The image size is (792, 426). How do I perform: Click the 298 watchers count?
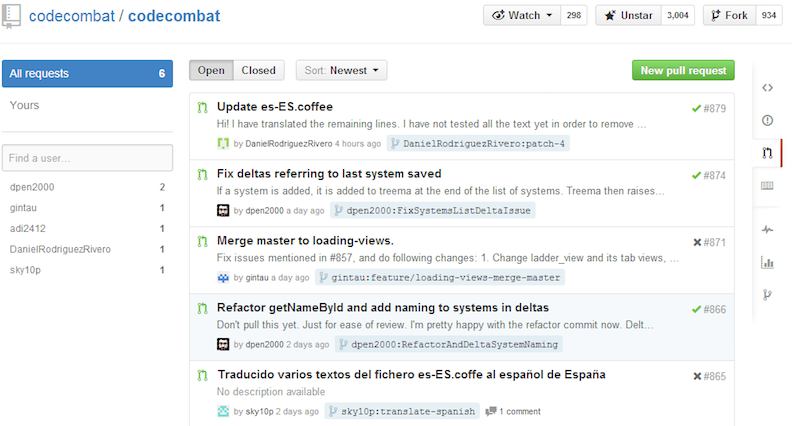[x=574, y=16]
